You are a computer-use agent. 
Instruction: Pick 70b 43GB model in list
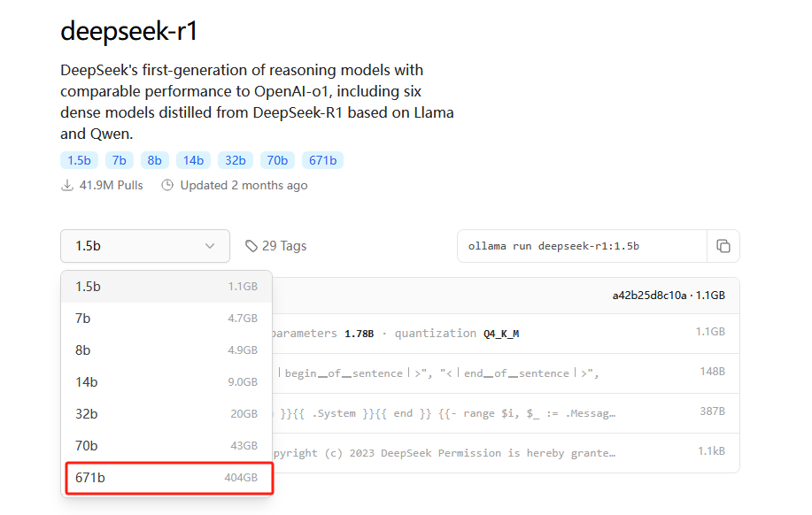[x=166, y=446]
